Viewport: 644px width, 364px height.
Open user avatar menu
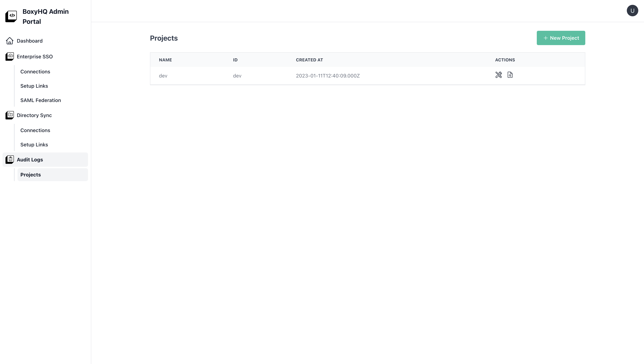[632, 11]
